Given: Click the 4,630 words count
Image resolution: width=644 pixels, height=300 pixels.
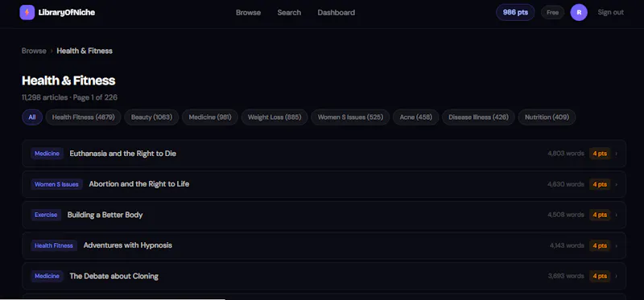Looking at the screenshot, I should click(566, 184).
